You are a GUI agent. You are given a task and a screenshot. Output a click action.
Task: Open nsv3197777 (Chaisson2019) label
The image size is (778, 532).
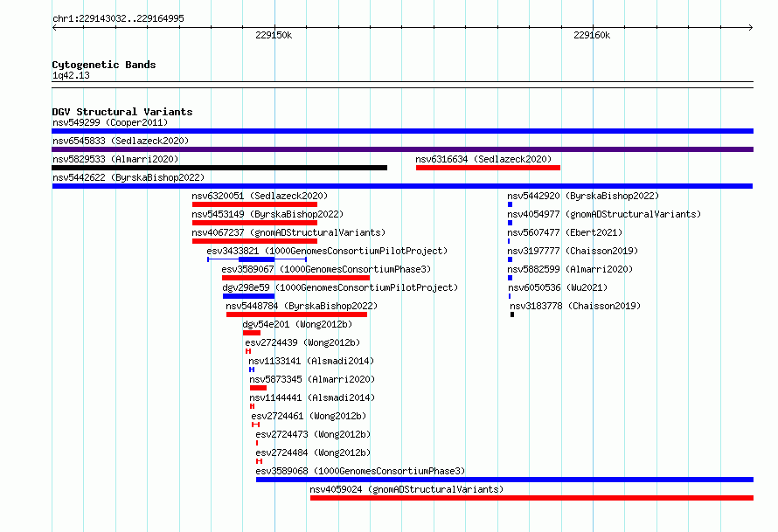[x=573, y=251]
